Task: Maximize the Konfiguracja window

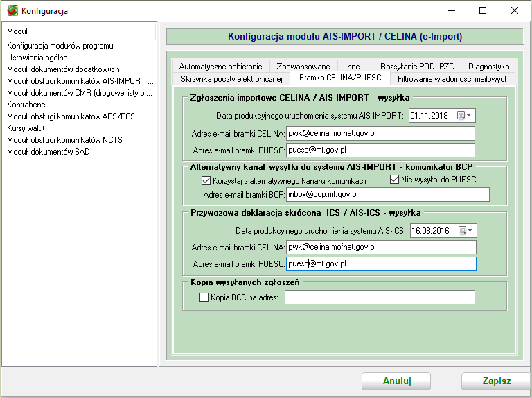Action: coord(482,10)
